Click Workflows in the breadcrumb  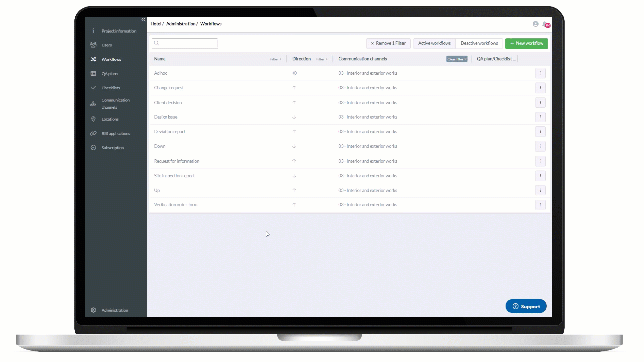pos(211,24)
